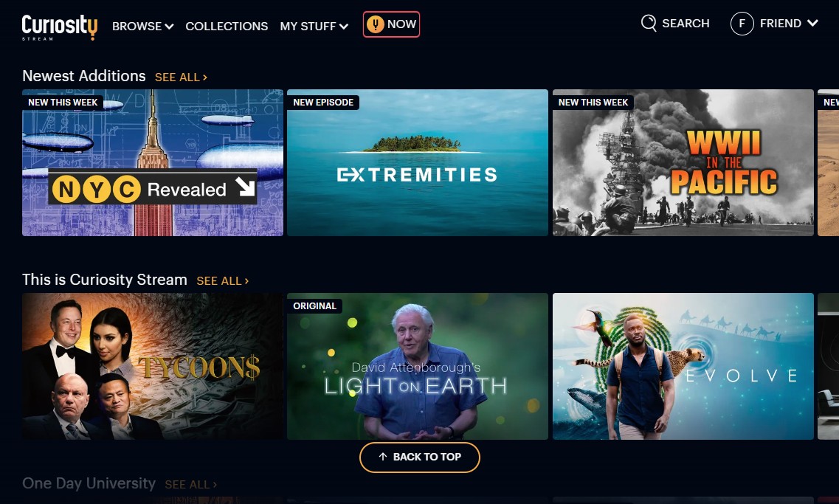Click the arrow beside Curiosity Stream See All
Screen dimensions: 839x504
pyautogui.click(x=246, y=281)
